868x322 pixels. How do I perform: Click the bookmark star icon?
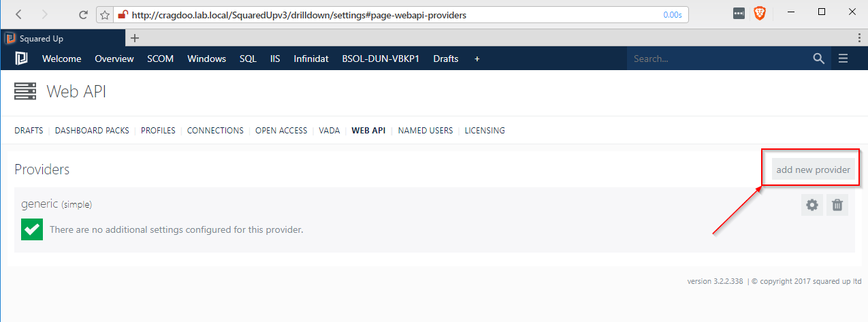click(x=106, y=14)
